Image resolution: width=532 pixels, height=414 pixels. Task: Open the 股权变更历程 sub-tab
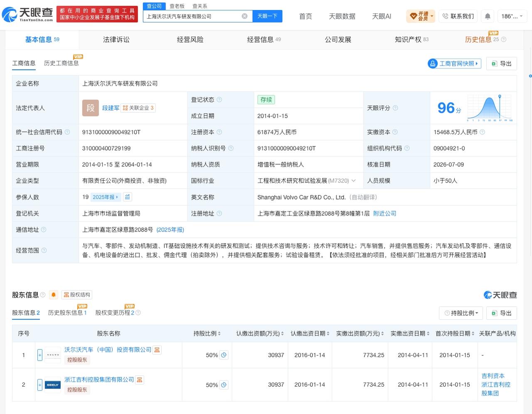pos(115,313)
